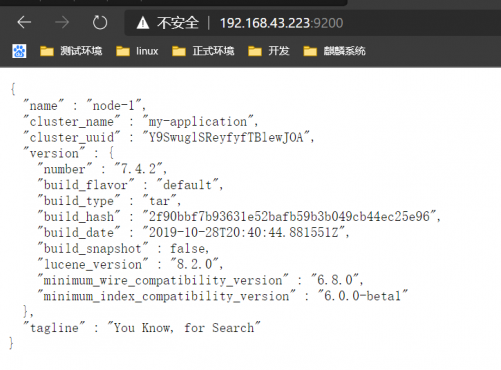Click the build_flavor value "default"
The width and height of the screenshot is (501, 370).
click(x=188, y=184)
